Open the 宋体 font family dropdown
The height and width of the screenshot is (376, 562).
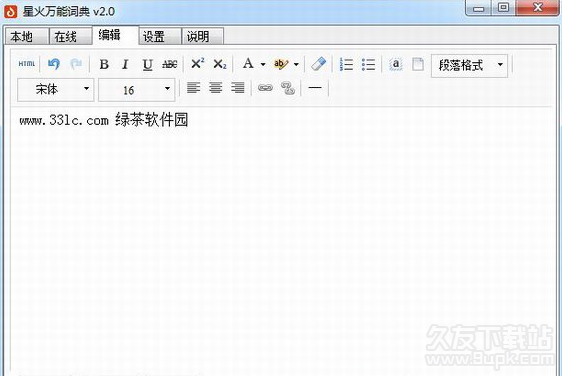pyautogui.click(x=56, y=90)
